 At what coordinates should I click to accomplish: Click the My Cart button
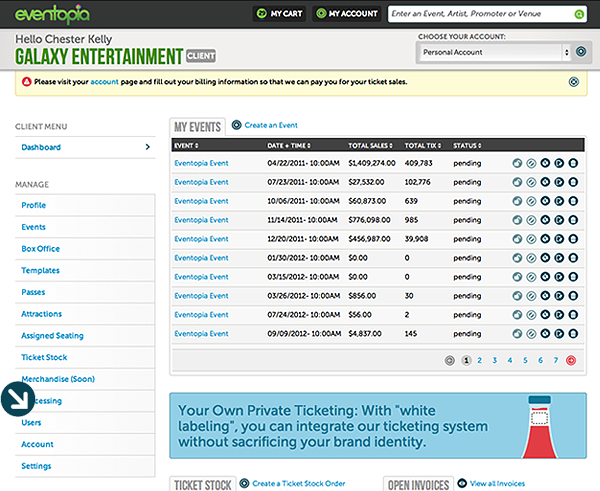point(279,14)
